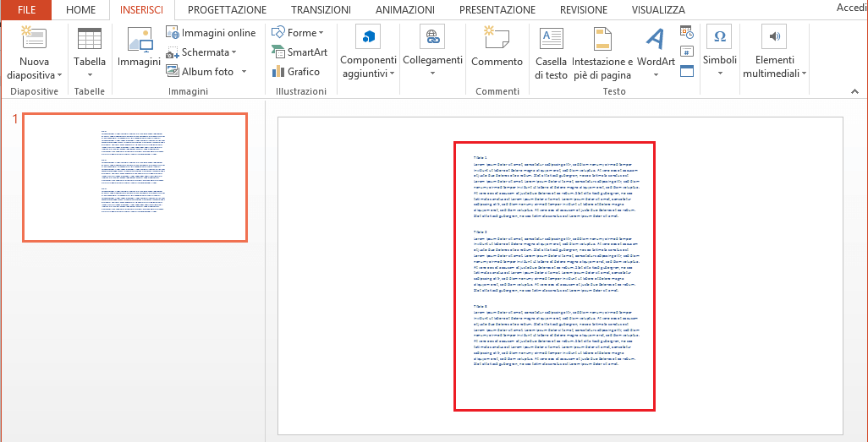Click the Componenti aggiuntivi icon
Screen dimensions: 868x442
click(x=369, y=37)
